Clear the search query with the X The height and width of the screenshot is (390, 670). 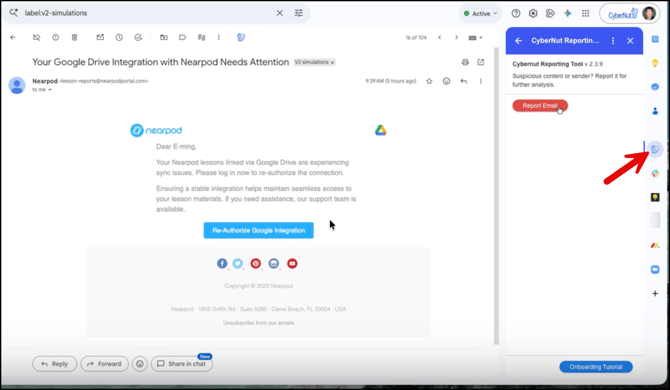[x=279, y=13]
